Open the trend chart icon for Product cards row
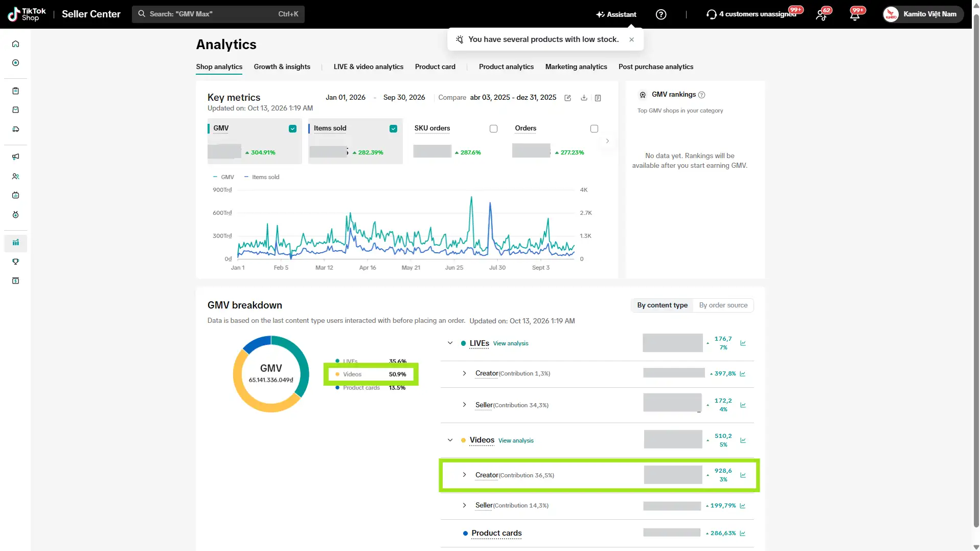 742,534
